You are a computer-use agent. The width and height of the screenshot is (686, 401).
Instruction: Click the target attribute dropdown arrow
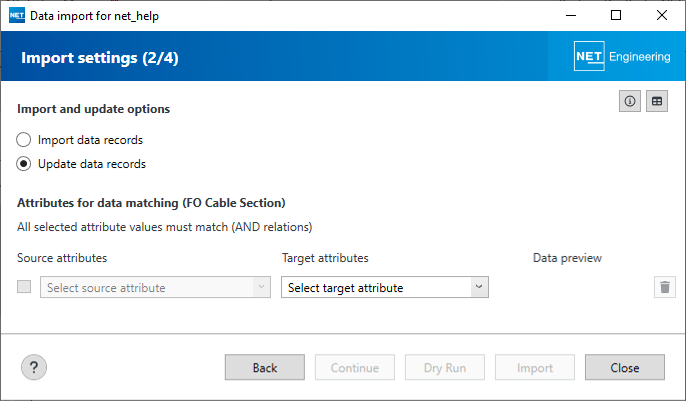click(x=479, y=287)
